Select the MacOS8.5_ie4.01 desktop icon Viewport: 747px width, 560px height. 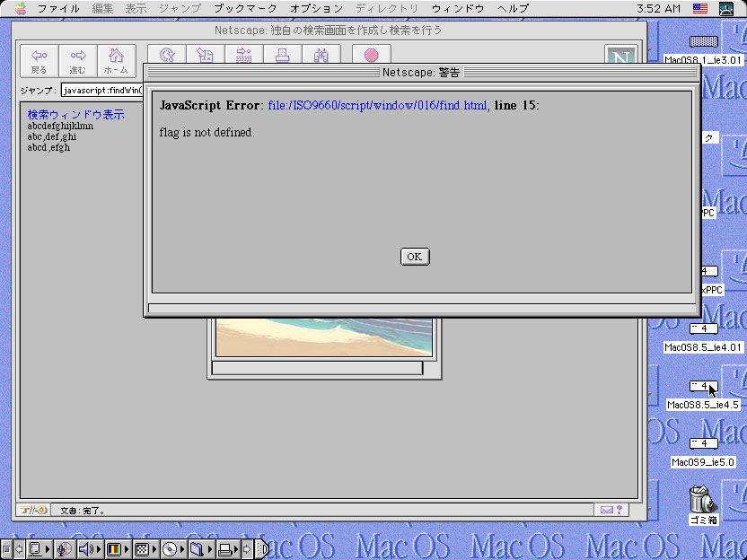[704, 337]
